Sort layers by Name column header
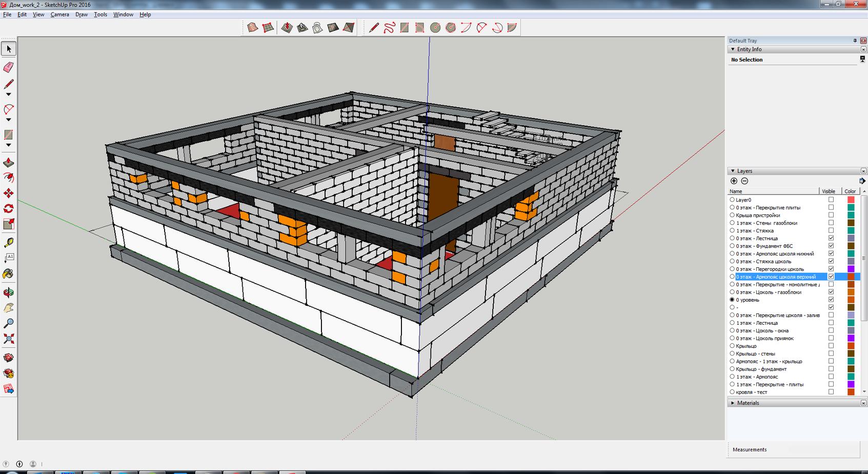 (774, 191)
